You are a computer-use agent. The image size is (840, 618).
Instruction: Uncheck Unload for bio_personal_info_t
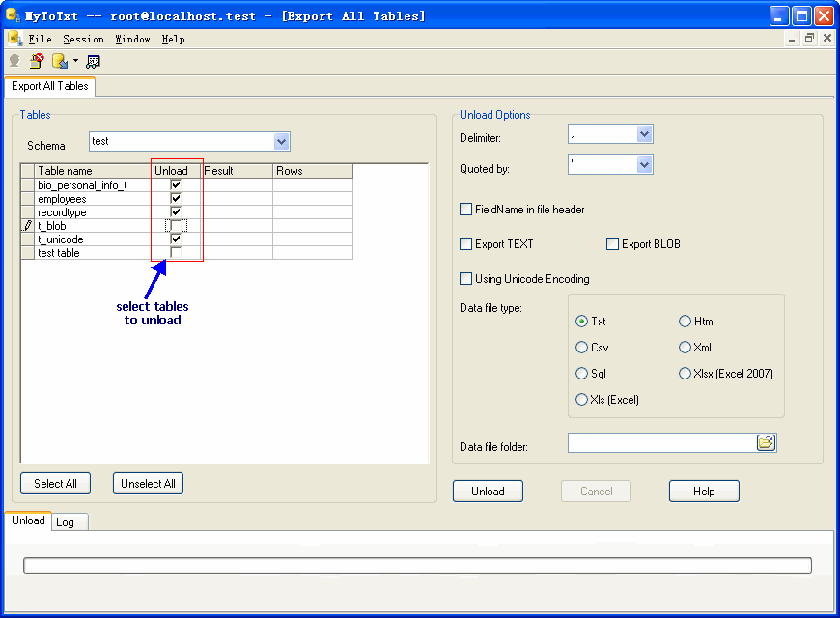pyautogui.click(x=176, y=185)
